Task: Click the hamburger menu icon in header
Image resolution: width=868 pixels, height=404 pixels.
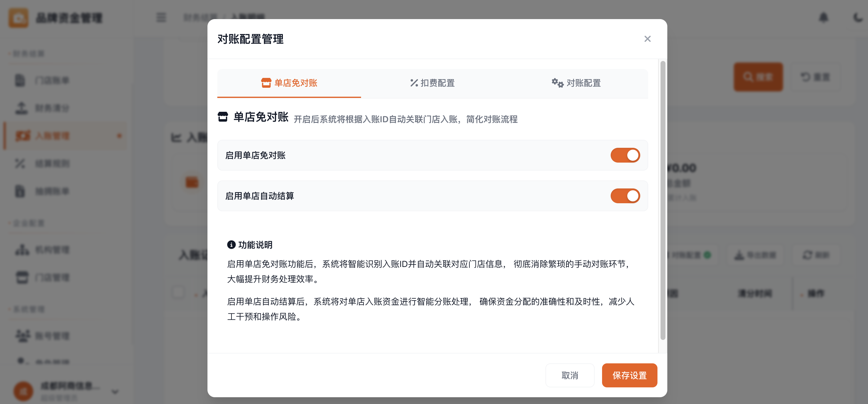Action: coord(161,18)
